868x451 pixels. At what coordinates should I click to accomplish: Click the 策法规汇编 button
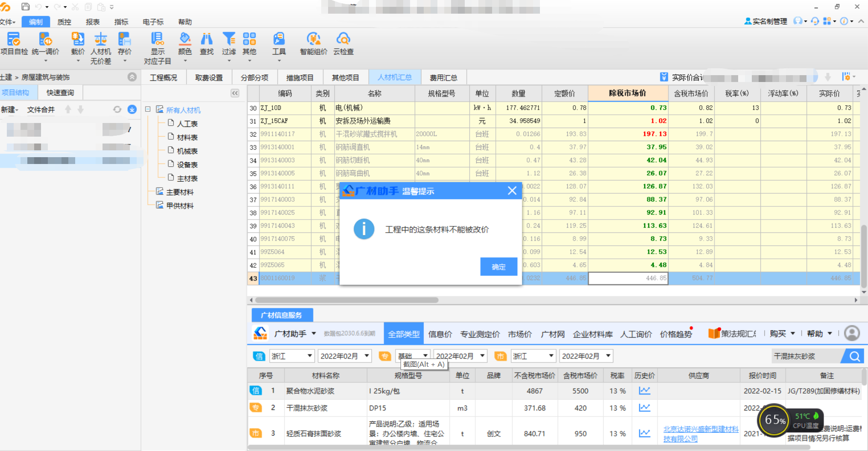coord(732,334)
